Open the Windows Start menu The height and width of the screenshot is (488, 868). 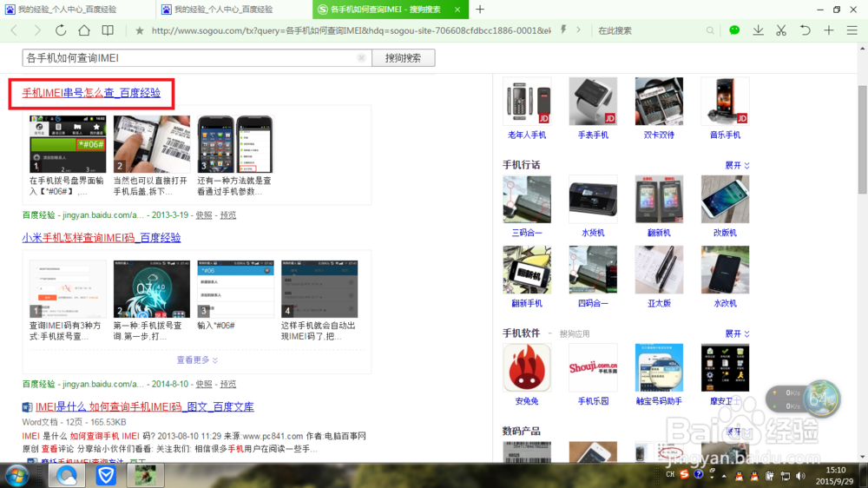16,476
